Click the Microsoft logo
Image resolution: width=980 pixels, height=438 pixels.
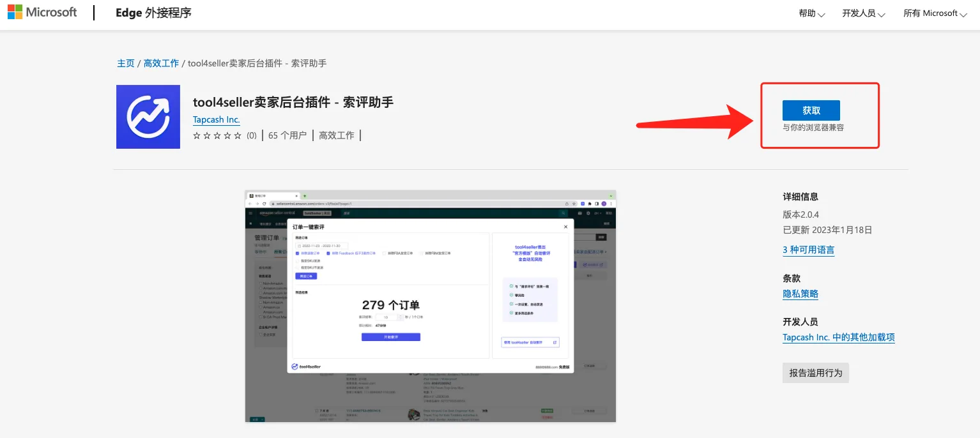(42, 13)
